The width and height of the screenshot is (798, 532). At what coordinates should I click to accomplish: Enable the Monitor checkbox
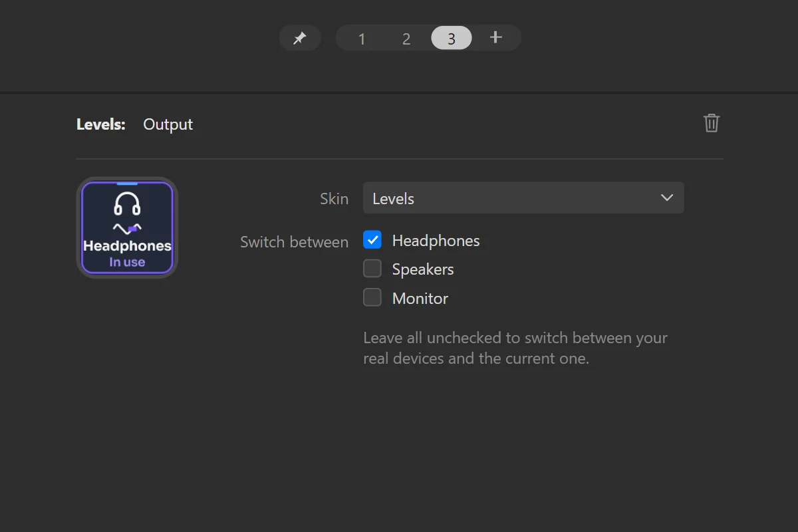[372, 297]
